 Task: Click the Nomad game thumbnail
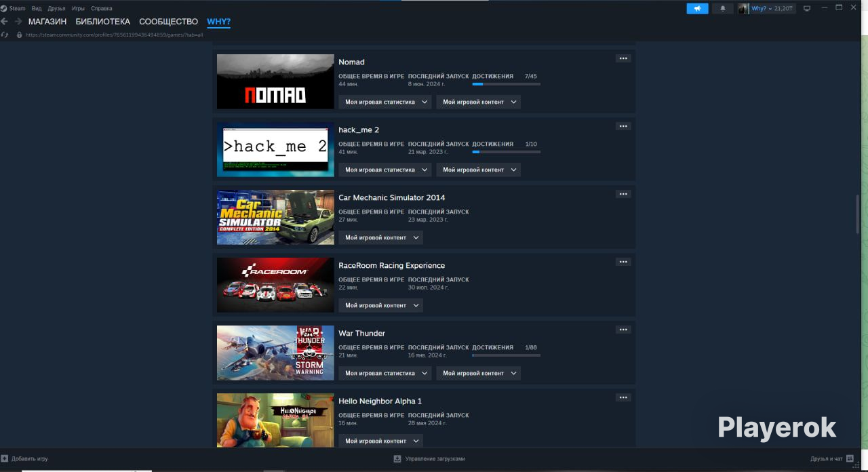click(275, 81)
